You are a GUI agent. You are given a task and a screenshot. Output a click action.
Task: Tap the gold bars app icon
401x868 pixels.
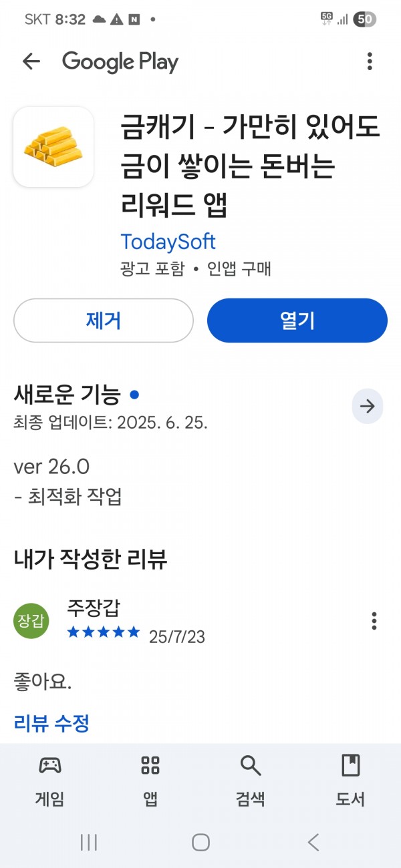(53, 147)
